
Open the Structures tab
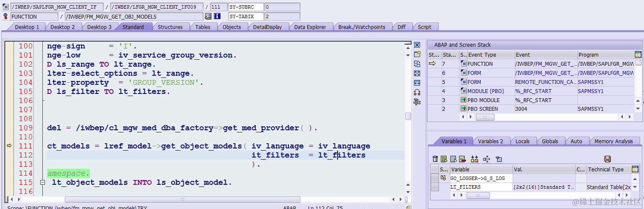pyautogui.click(x=170, y=27)
